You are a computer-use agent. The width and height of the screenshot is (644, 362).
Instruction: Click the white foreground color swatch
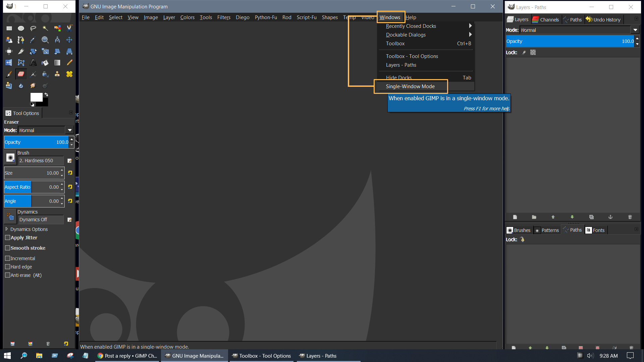pos(36,97)
